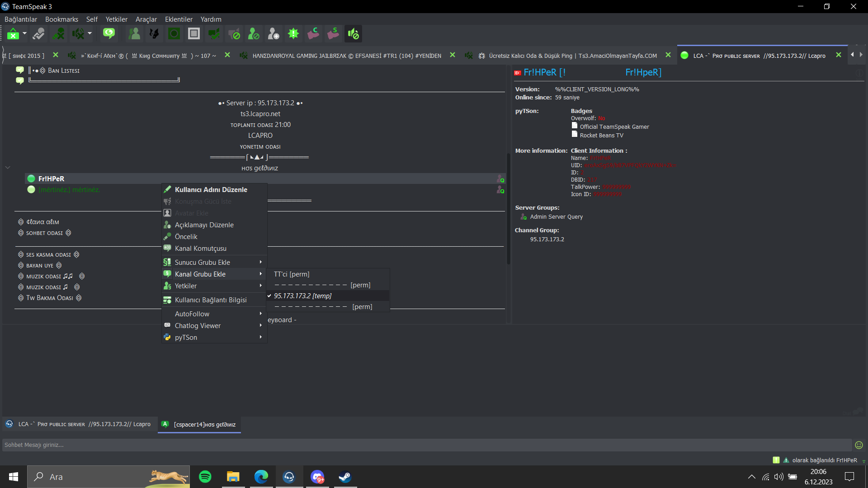Open the emoji picker smiley icon
868x488 pixels.
pyautogui.click(x=859, y=445)
